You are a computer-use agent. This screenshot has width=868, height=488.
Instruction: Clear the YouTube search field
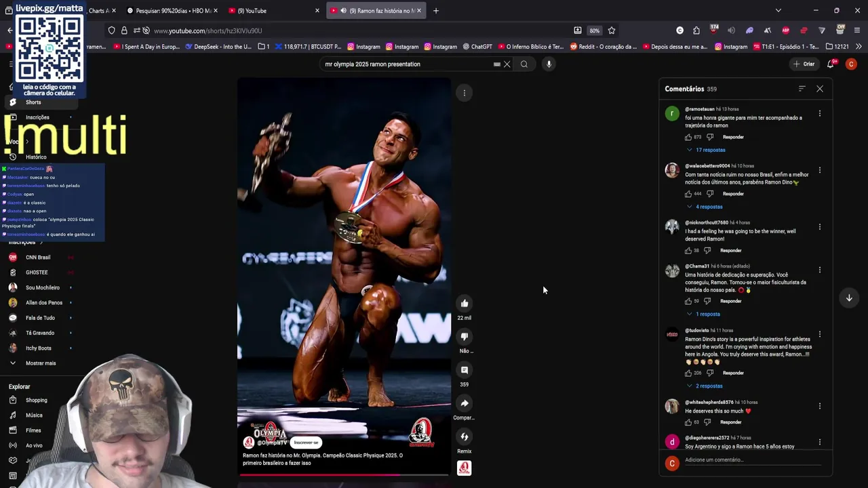[507, 64]
